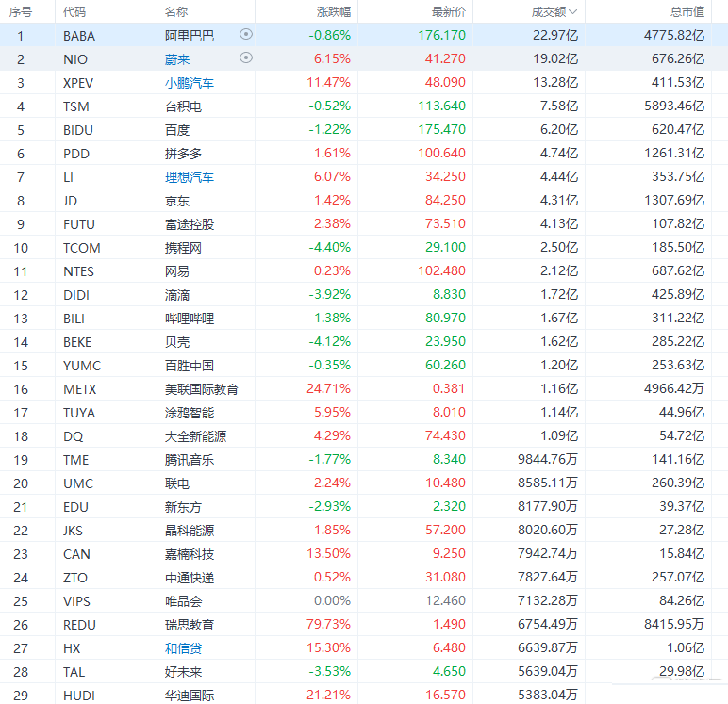Sort by 总市值 column header
728x704 pixels.
pos(687,11)
